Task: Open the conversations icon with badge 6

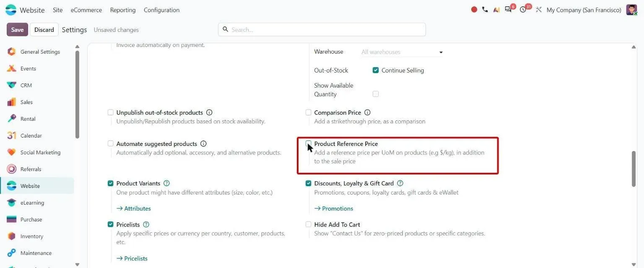Action: click(509, 9)
